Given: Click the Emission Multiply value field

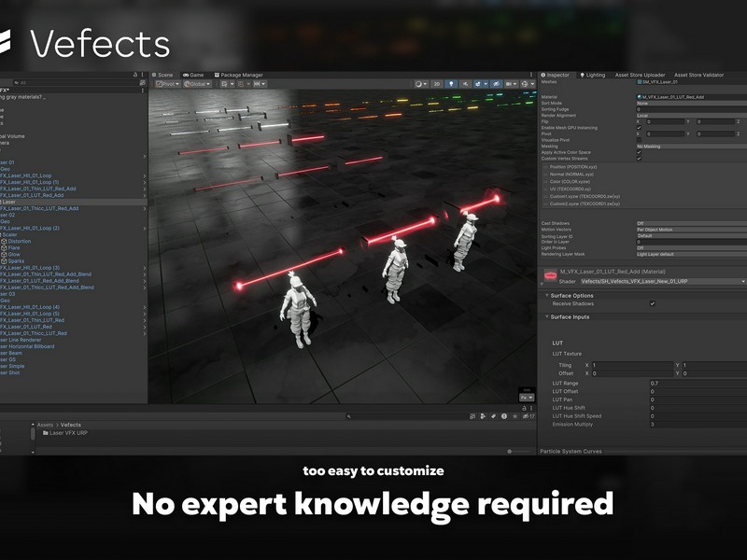Looking at the screenshot, I should point(698,425).
